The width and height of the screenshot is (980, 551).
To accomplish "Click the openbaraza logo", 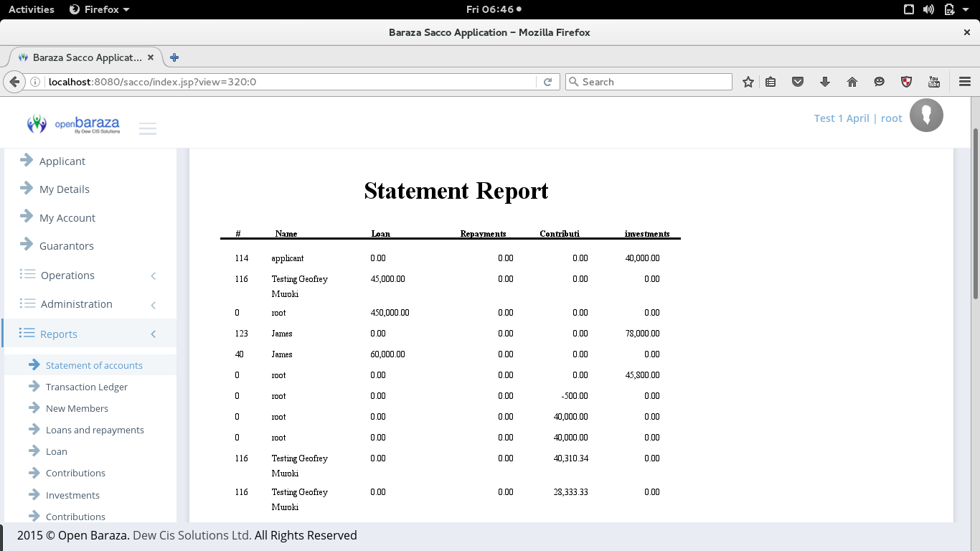I will pos(73,124).
